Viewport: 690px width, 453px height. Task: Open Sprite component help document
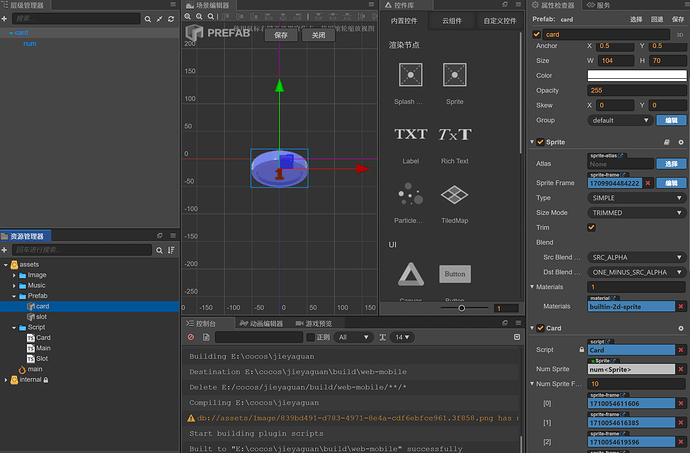(667, 142)
